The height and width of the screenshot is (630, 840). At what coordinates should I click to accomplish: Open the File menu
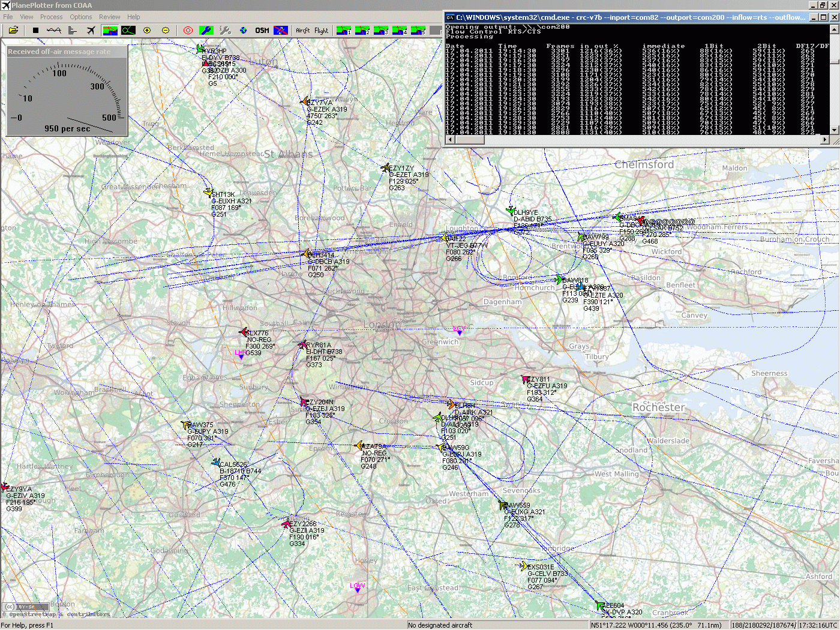pyautogui.click(x=8, y=17)
